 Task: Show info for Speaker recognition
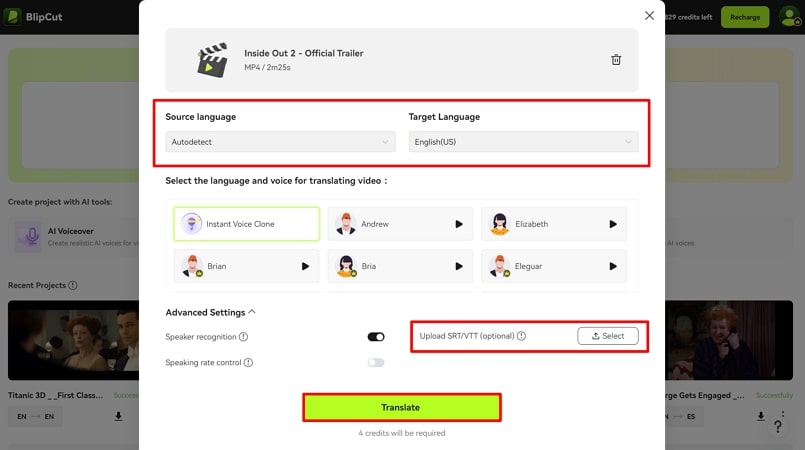pyautogui.click(x=243, y=337)
